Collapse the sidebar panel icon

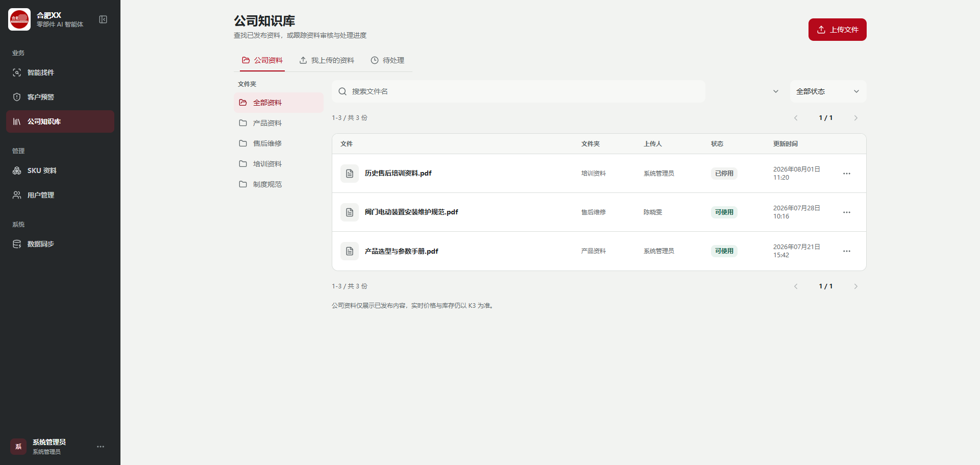[103, 19]
